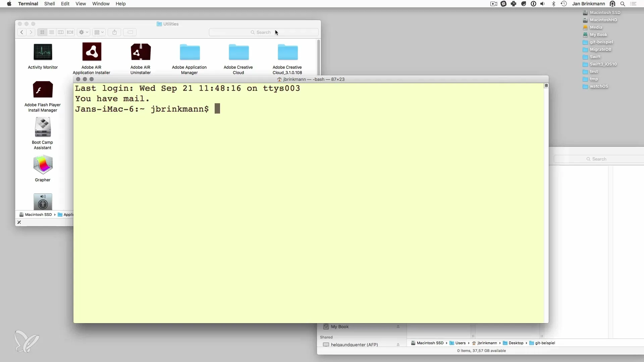Switch Utilities window to list view
Image resolution: width=644 pixels, height=362 pixels.
click(x=51, y=32)
